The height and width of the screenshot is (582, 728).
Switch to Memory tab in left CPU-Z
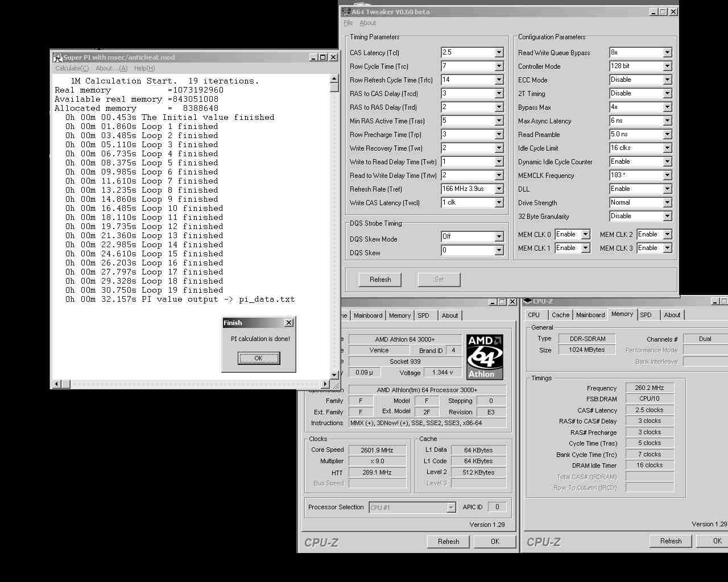[x=400, y=315]
